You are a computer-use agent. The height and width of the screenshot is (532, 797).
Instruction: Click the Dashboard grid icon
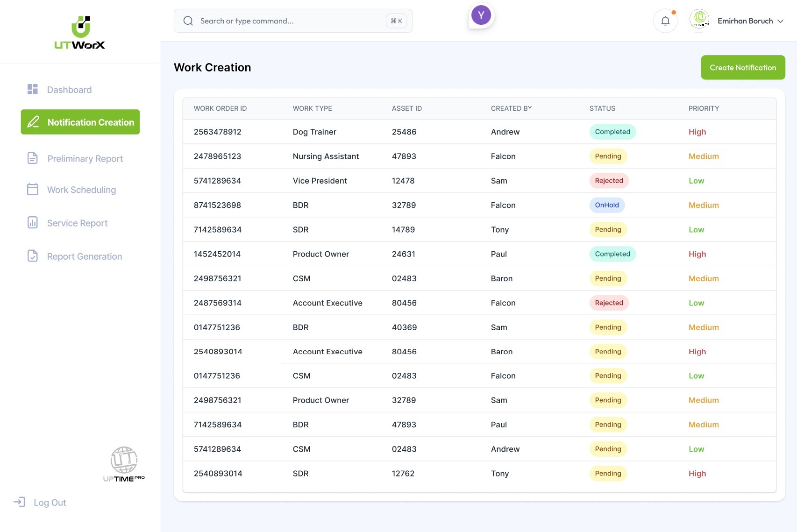coord(33,89)
